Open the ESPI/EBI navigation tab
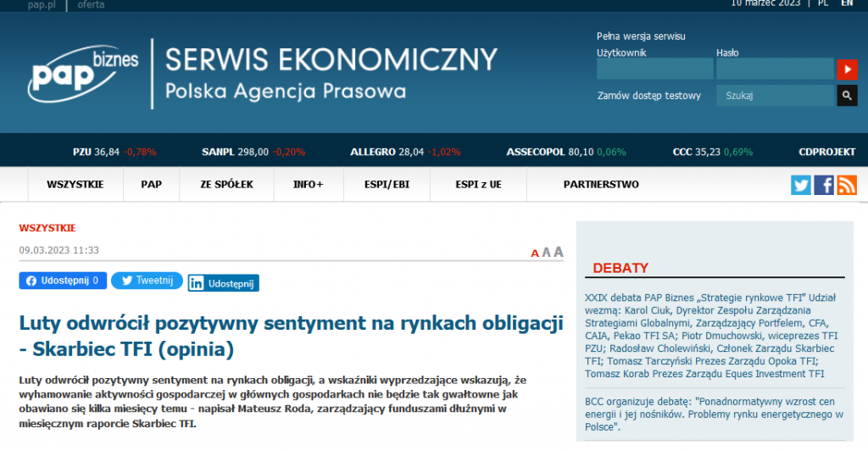868x451 pixels. (387, 184)
